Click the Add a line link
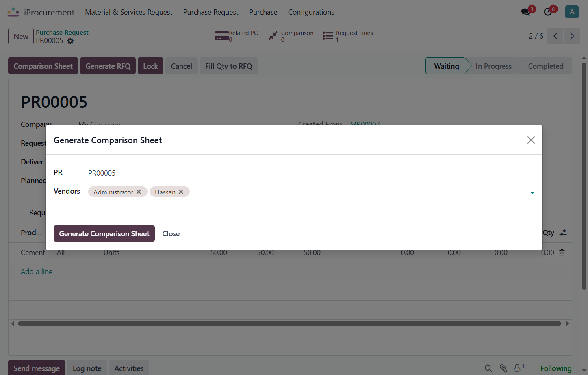Image resolution: width=588 pixels, height=375 pixels. coord(37,272)
